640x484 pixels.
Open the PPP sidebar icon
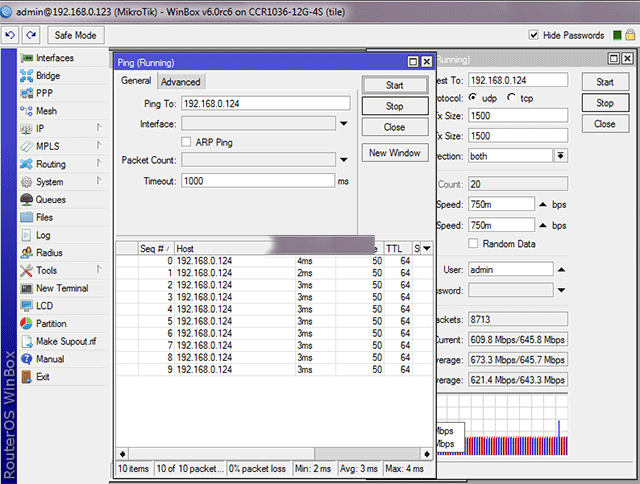[27, 93]
